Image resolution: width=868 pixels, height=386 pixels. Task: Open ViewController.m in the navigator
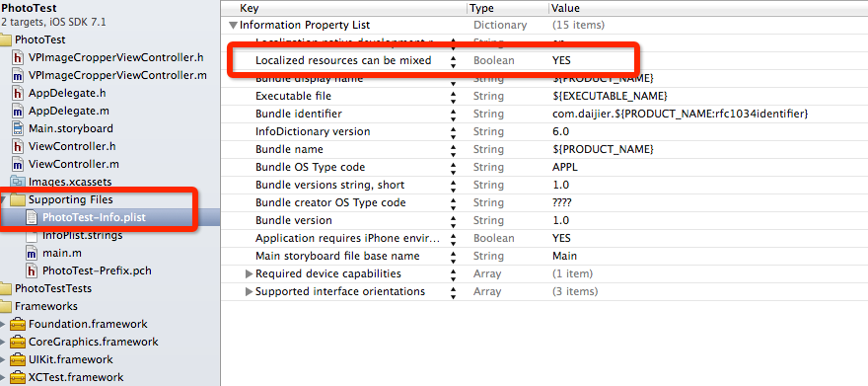coord(74,164)
